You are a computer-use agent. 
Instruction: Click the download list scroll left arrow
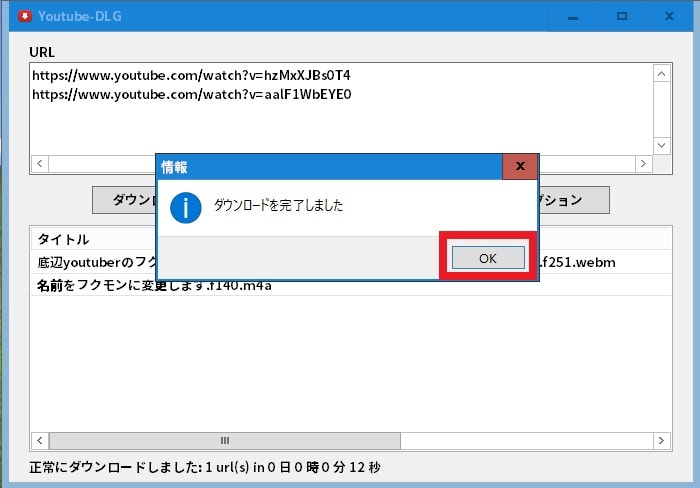(40, 441)
